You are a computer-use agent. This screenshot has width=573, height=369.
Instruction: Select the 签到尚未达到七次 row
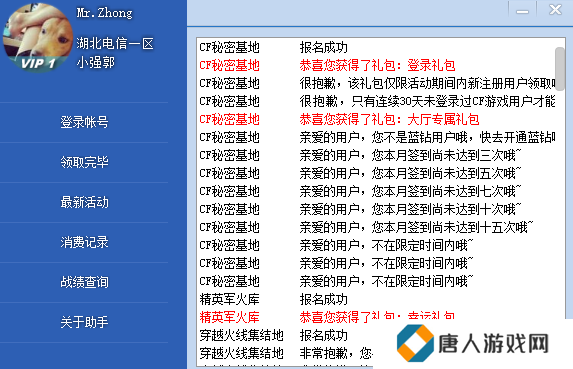[x=377, y=191]
